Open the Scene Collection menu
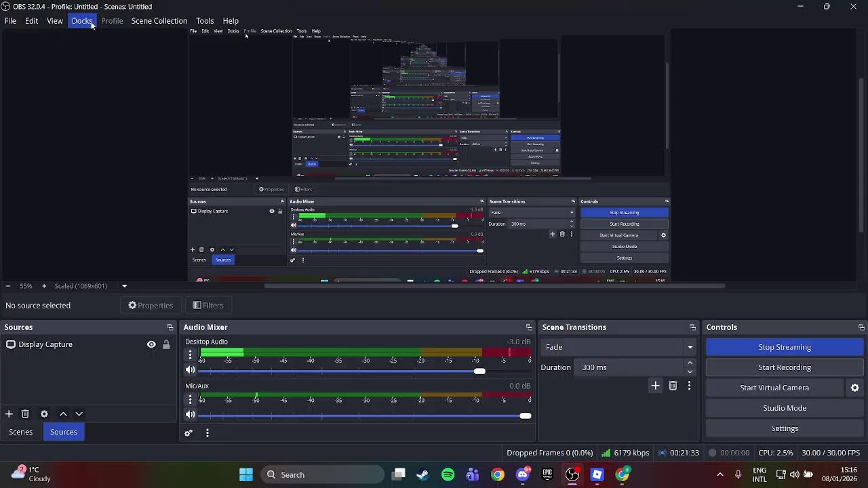Screen dimensions: 868x488 [x=159, y=21]
